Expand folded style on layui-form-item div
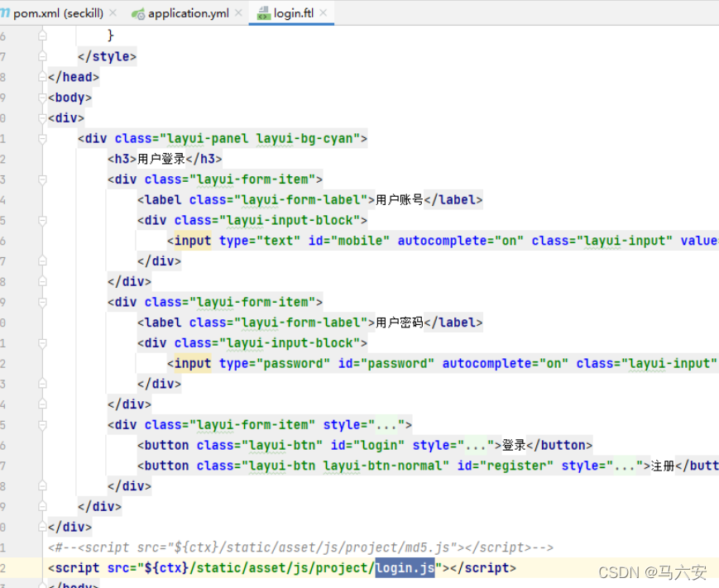Image resolution: width=719 pixels, height=588 pixels. click(386, 425)
